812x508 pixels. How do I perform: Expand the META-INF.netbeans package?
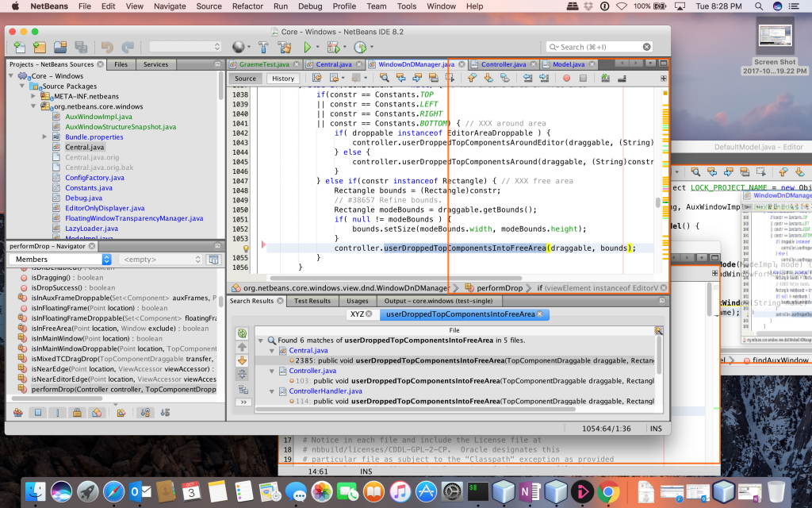(x=33, y=96)
